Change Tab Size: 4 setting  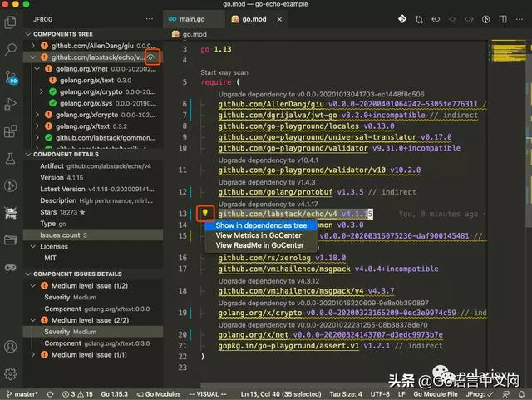pyautogui.click(x=346, y=394)
